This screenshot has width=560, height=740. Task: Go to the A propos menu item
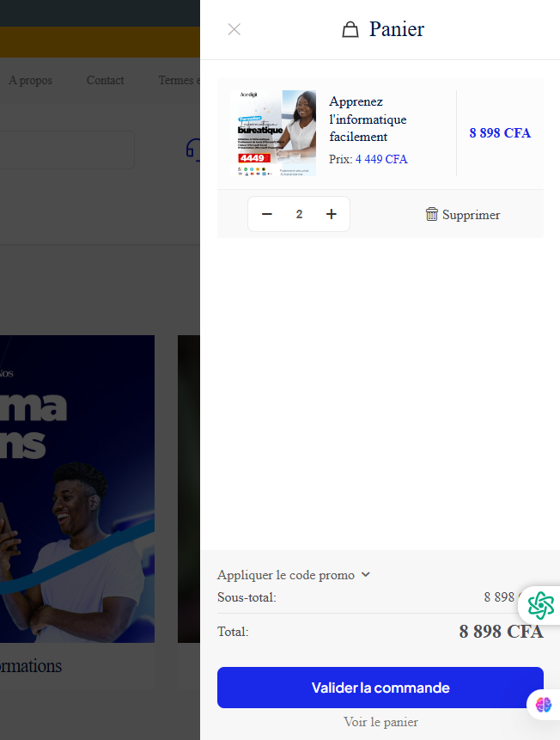click(x=31, y=80)
